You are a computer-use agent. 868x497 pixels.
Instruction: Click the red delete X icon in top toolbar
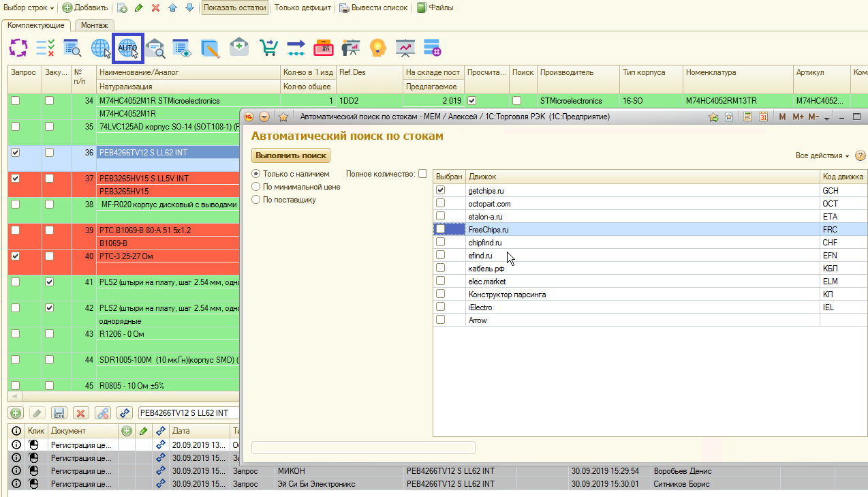[x=155, y=7]
